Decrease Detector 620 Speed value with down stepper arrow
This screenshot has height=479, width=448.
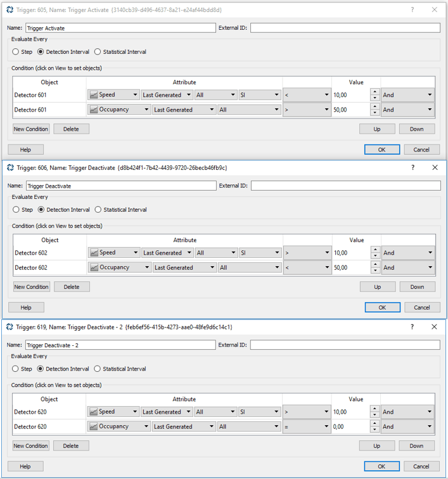(374, 415)
